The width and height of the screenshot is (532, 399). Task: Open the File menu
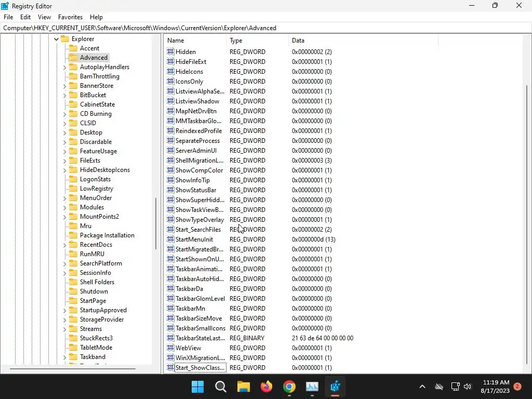pyautogui.click(x=8, y=17)
